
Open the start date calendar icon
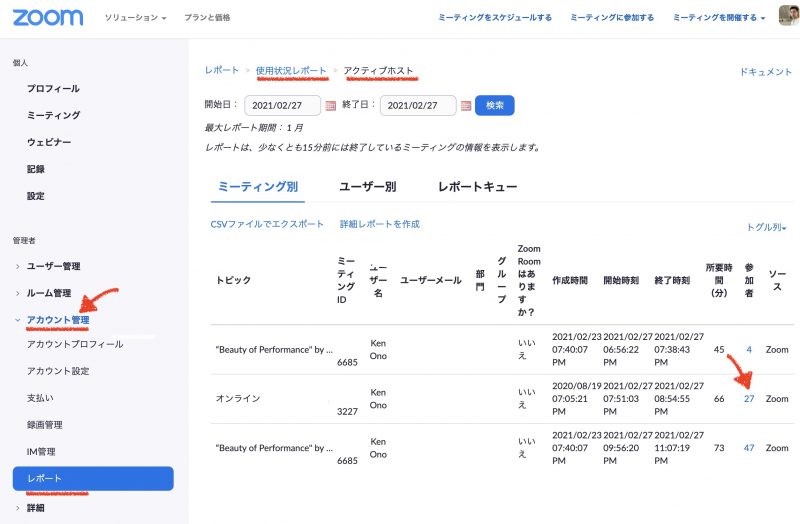(331, 106)
